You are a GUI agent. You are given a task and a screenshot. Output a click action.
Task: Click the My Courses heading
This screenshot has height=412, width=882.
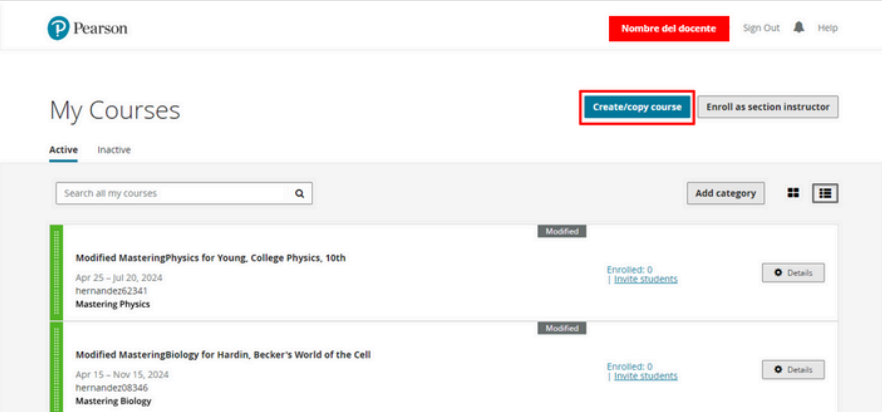point(115,110)
